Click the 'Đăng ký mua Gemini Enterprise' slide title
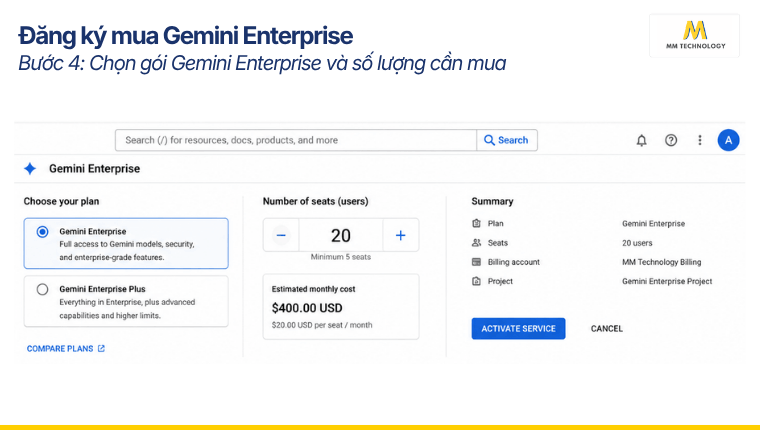This screenshot has height=430, width=760. tap(186, 36)
